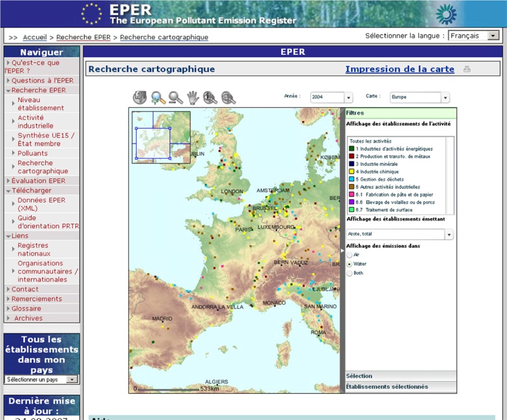The width and height of the screenshot is (507, 420).
Task: Open the Sélectionner un pays dropdown
Action: [71, 379]
